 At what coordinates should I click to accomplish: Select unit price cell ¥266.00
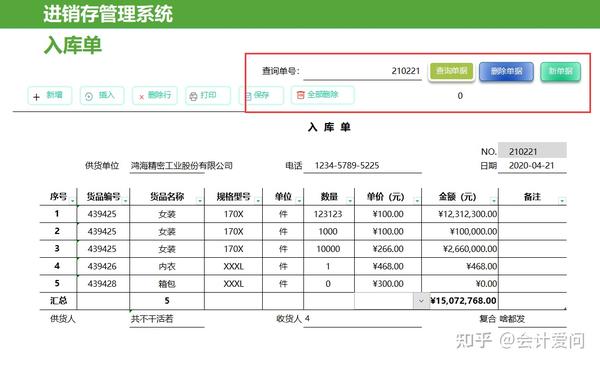pyautogui.click(x=388, y=249)
